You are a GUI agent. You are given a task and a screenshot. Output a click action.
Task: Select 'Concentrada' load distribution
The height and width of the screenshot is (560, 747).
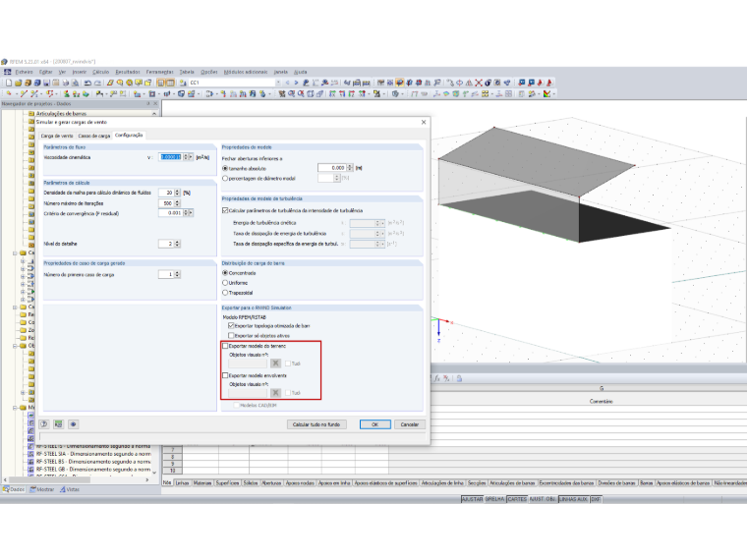point(225,273)
